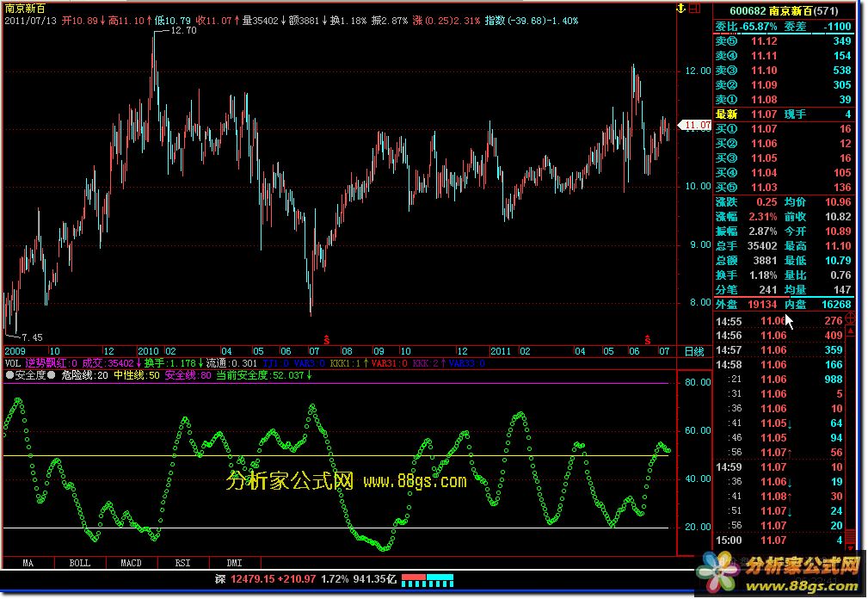Screen dimensions: 868x599
Task: Click the 量比 0.76 value
Action: (x=840, y=275)
